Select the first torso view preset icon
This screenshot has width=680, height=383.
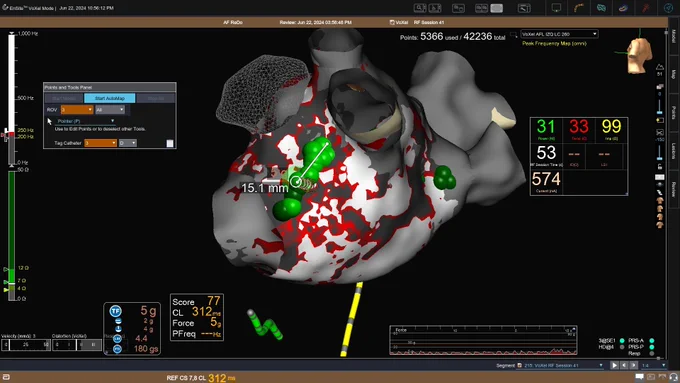660,200
